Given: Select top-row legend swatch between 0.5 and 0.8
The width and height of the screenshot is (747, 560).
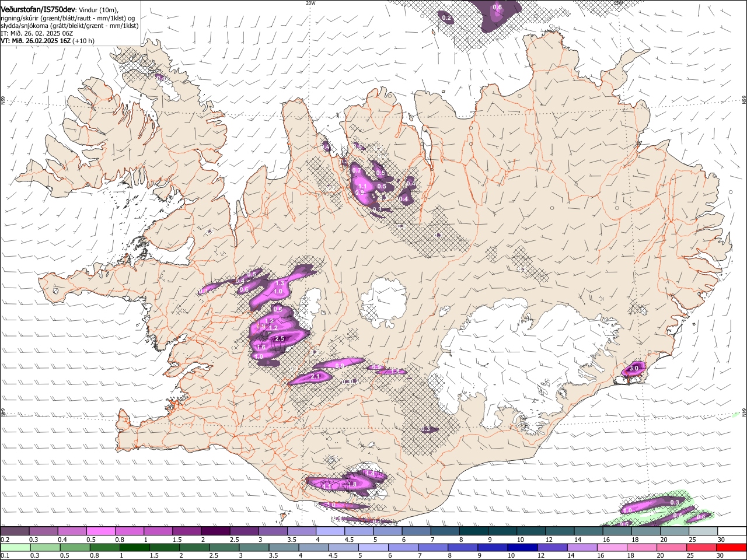Looking at the screenshot, I should pyautogui.click(x=101, y=531).
